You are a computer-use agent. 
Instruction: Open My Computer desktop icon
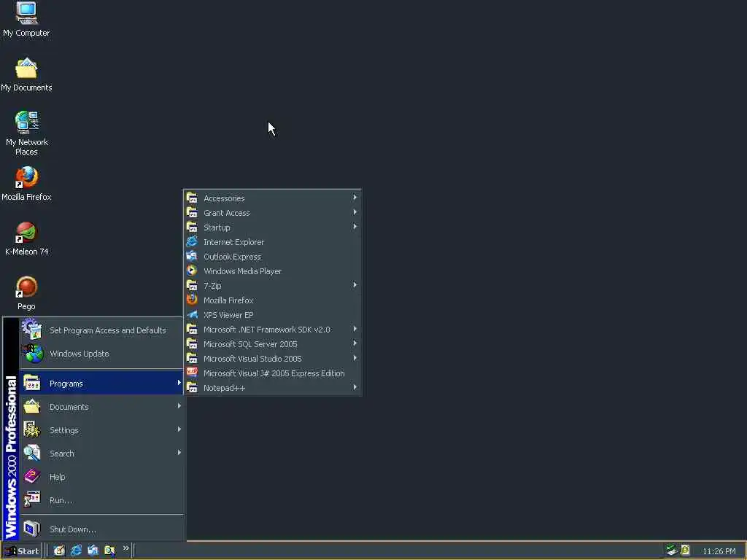click(26, 19)
